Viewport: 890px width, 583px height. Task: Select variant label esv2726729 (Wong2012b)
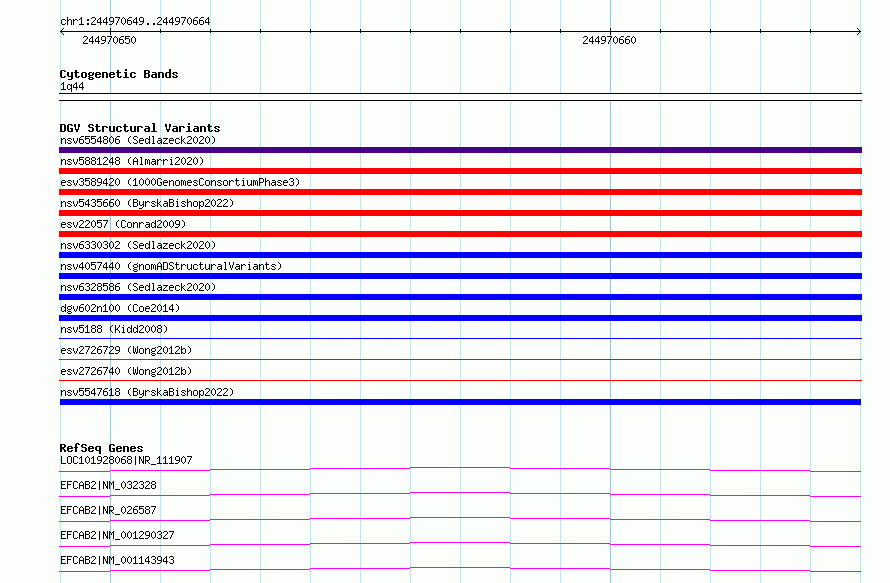tap(126, 350)
